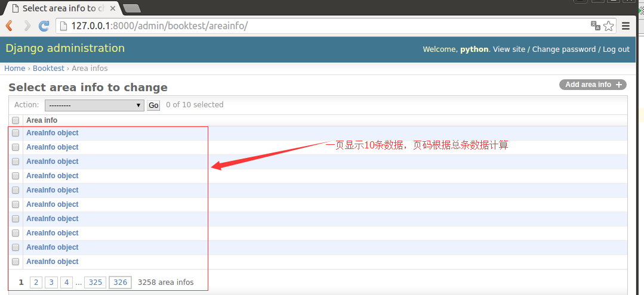Screen dimensions: 644x295
Task: Jump to page 326
Action: [x=120, y=282]
